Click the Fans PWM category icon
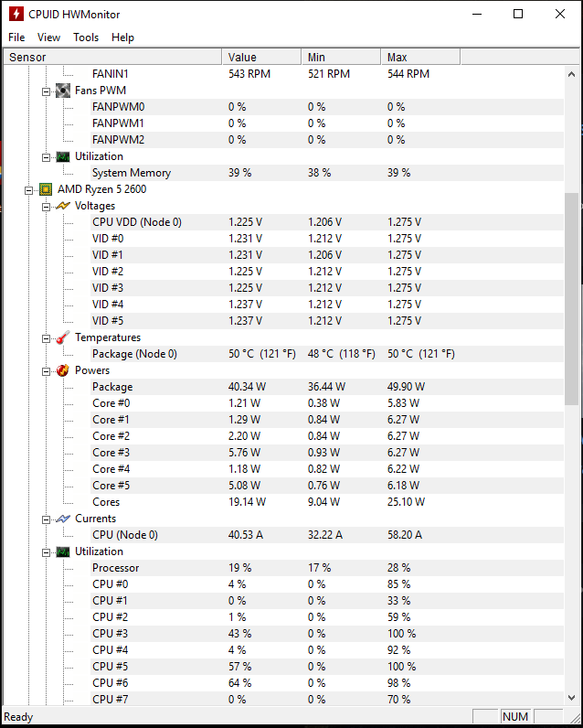Viewport: 583px width, 728px height. [62, 91]
